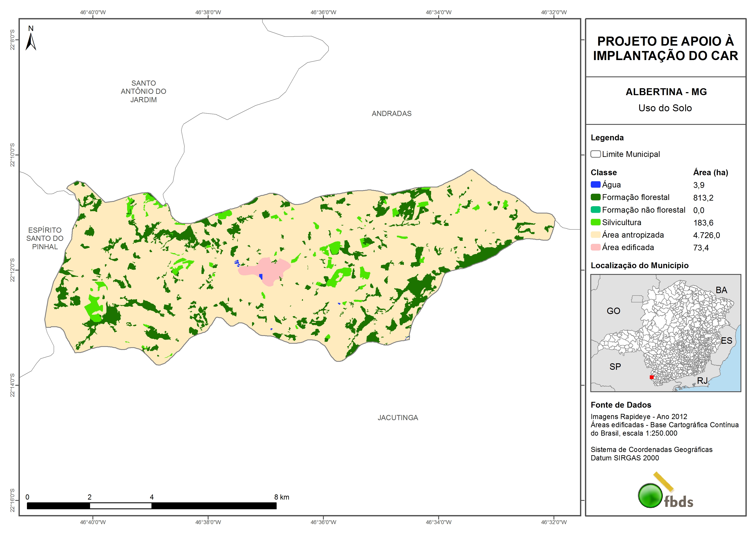This screenshot has width=756, height=534.
Task: Click the ESPÍRITO SANTO DO PINHAL label
Action: click(45, 238)
